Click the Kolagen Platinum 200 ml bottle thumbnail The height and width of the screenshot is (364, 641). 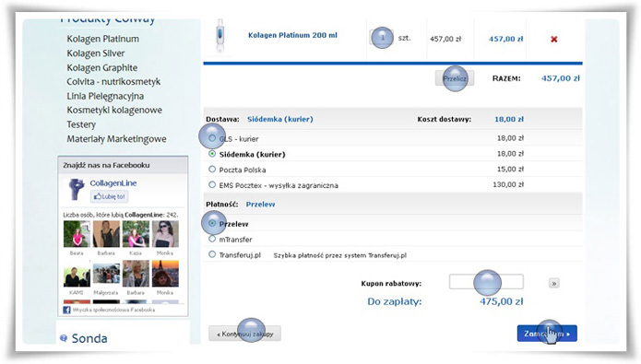point(220,36)
